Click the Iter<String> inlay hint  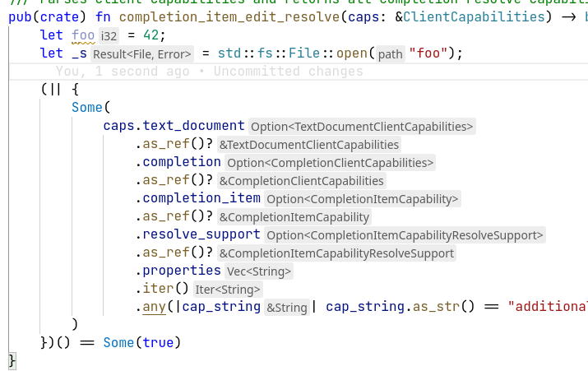coord(228,290)
